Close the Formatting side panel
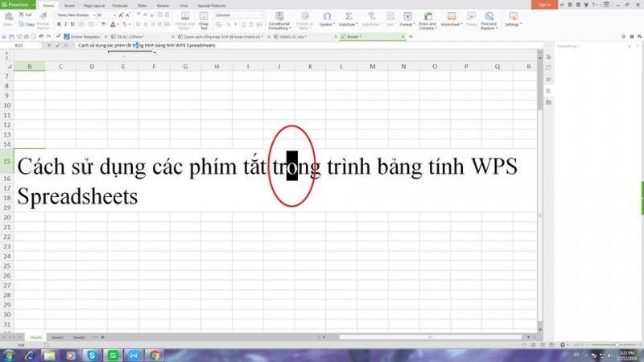 pos(638,47)
